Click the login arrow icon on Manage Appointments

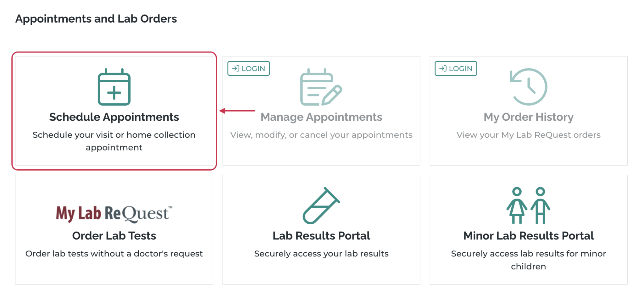tap(236, 68)
